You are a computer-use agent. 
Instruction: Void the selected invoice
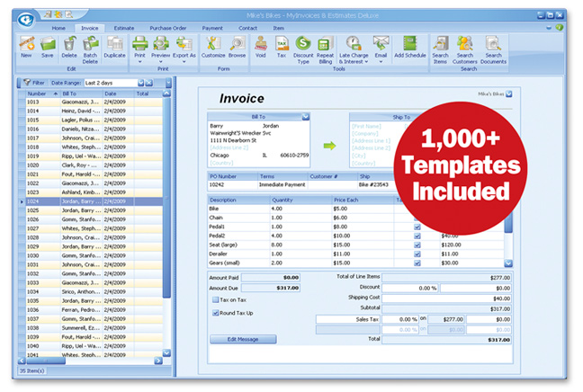click(260, 46)
